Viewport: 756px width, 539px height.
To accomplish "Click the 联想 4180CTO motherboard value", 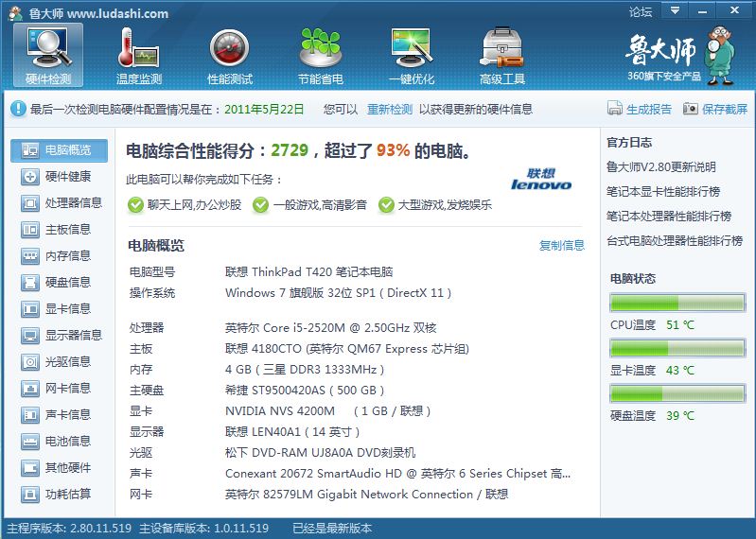I will [x=347, y=349].
